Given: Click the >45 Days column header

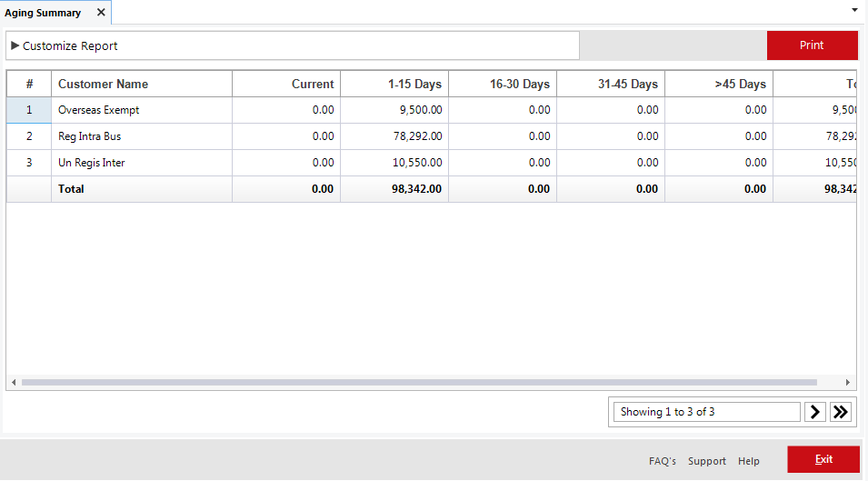Looking at the screenshot, I should click(719, 85).
